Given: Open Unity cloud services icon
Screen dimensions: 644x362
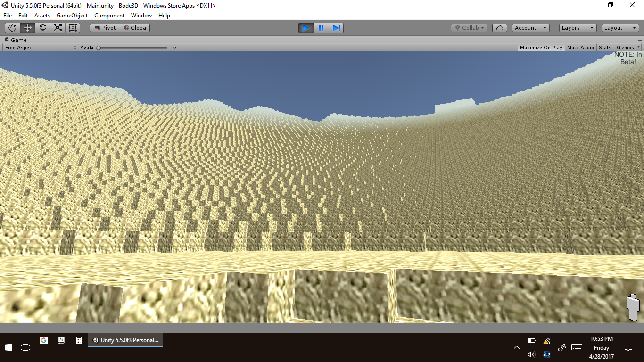Looking at the screenshot, I should pos(499,28).
